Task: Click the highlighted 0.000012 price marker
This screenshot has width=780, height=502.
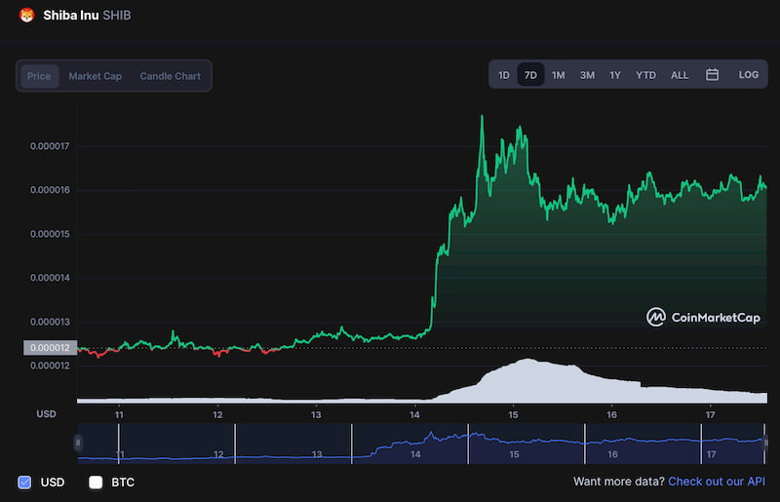Action: 50,348
